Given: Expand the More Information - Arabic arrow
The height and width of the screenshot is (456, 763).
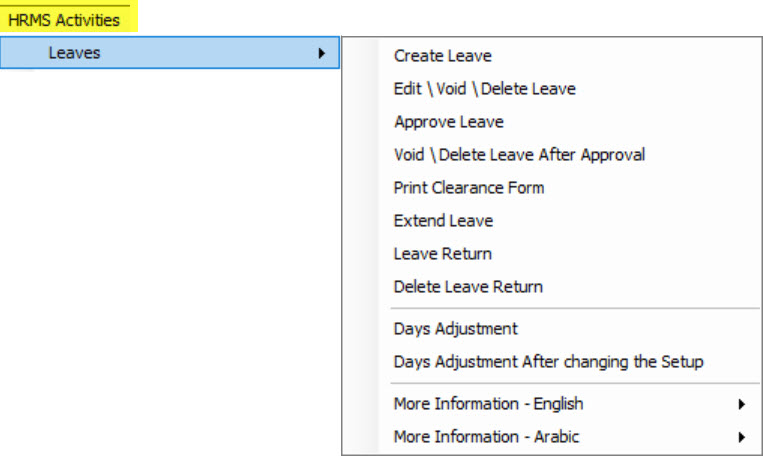Looking at the screenshot, I should [x=741, y=437].
